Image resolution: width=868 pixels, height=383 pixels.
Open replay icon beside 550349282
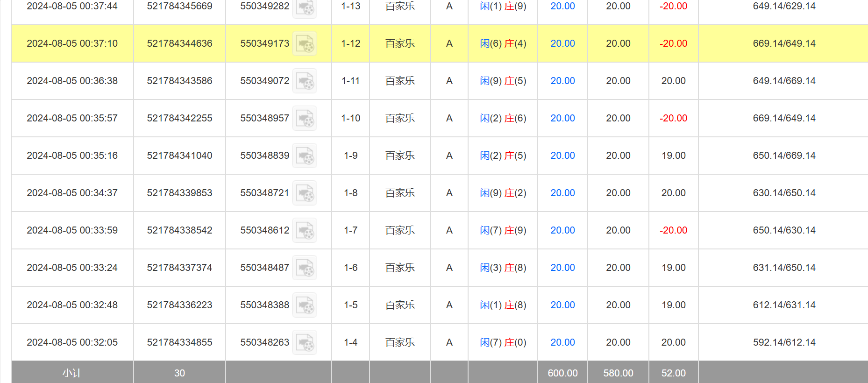(305, 7)
